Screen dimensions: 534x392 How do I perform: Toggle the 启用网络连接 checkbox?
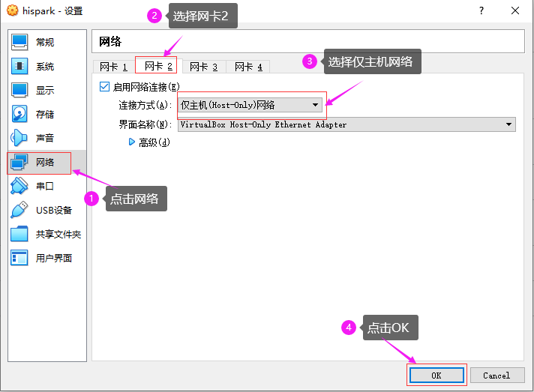coord(105,87)
